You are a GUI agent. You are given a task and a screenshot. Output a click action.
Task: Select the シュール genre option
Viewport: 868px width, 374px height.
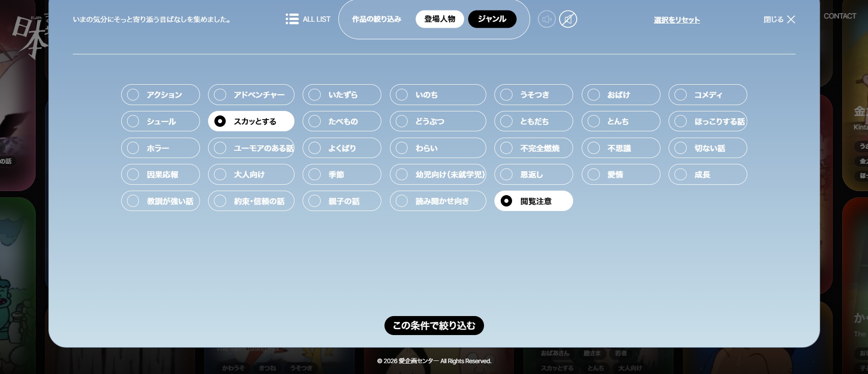tap(161, 121)
